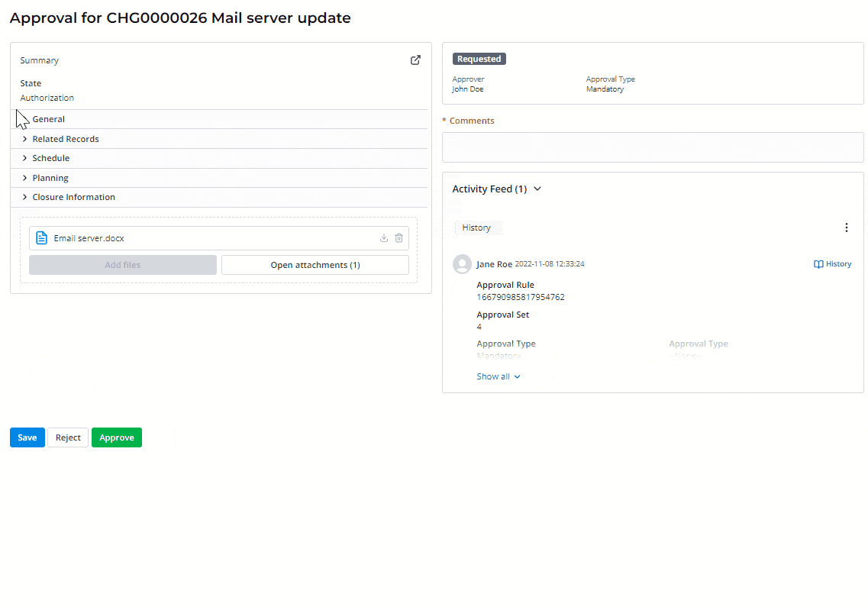Click the book icon next to History

818,264
